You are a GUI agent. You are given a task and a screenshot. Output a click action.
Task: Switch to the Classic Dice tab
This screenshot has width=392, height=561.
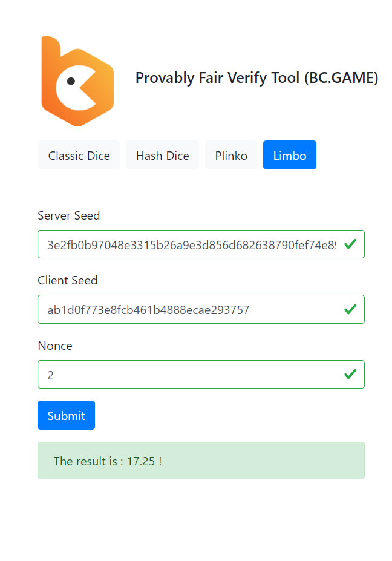(79, 156)
